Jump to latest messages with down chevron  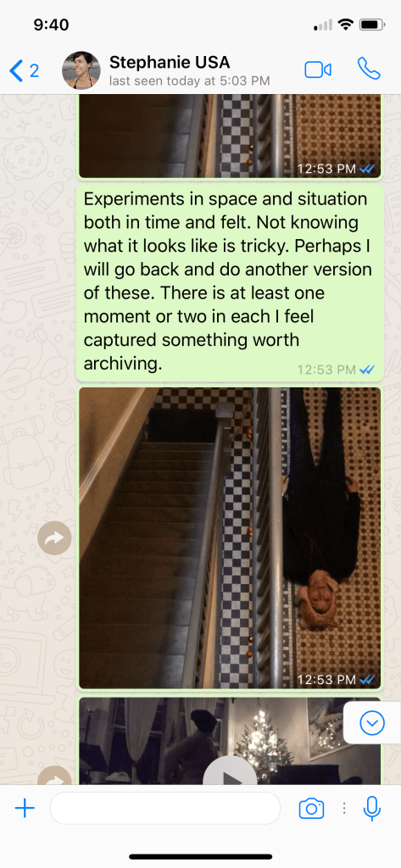[371, 723]
